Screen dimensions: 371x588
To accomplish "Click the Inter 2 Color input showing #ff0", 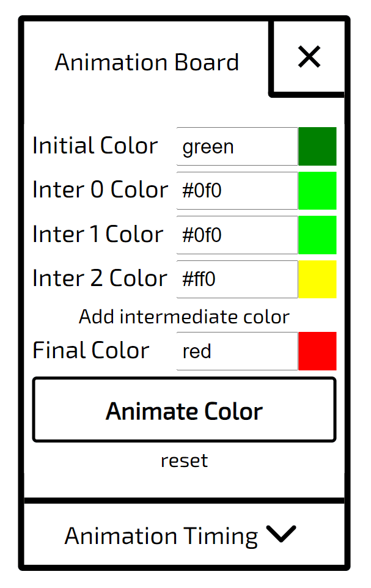I will point(237,279).
